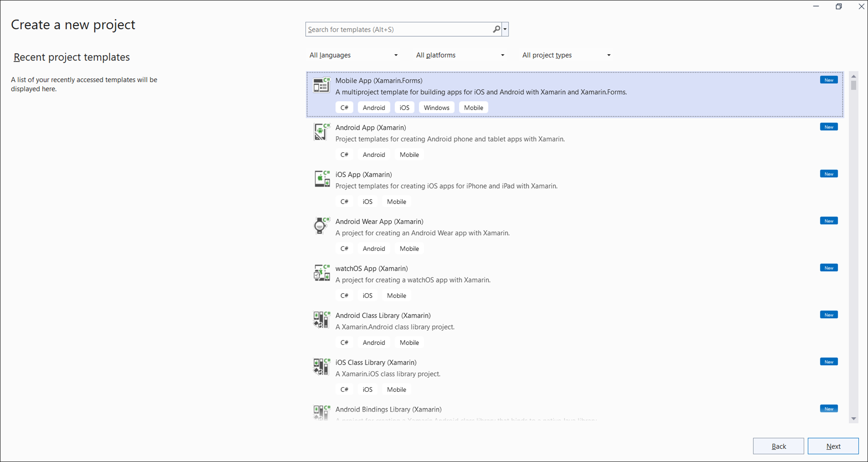868x462 pixels.
Task: Select iOS App (Xamarin) template title
Action: 364,174
